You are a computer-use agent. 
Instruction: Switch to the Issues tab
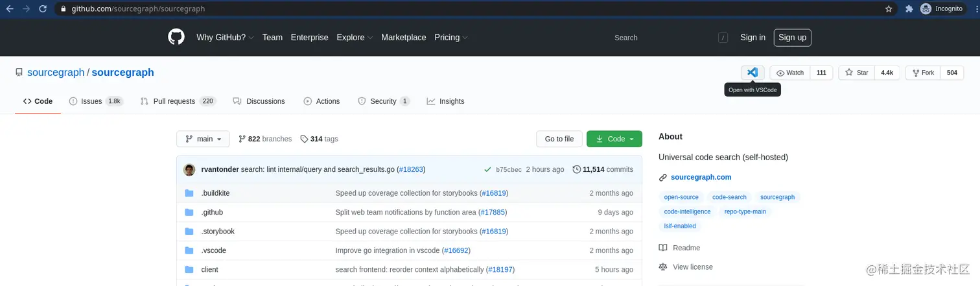tap(96, 101)
